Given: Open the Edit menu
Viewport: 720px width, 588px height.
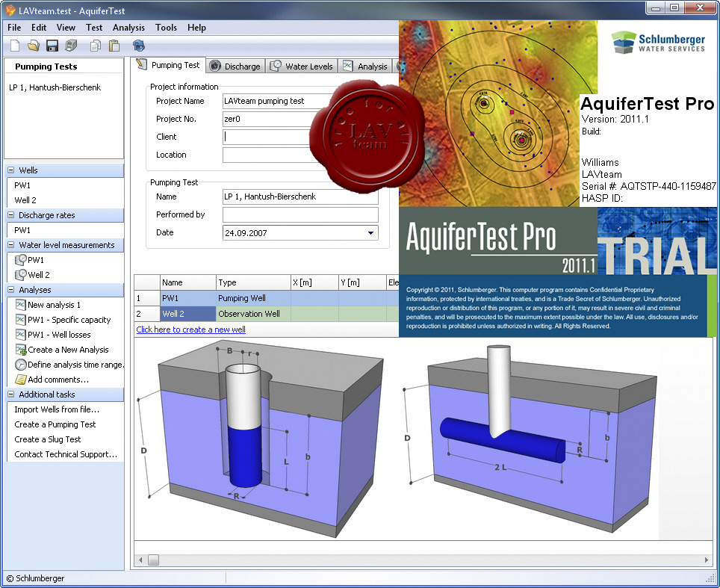Looking at the screenshot, I should (39, 28).
